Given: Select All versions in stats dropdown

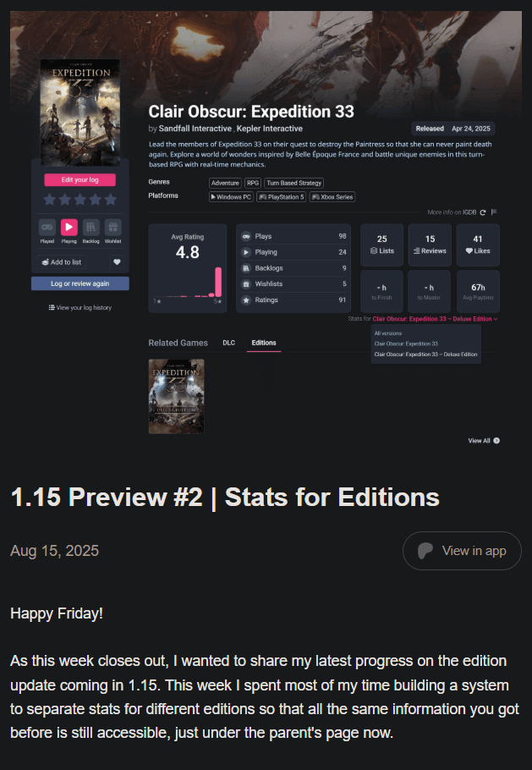Looking at the screenshot, I should pos(387,333).
